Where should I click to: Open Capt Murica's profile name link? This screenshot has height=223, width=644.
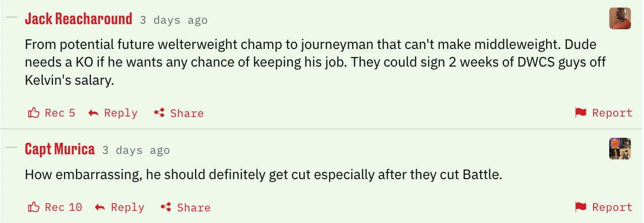(x=60, y=149)
